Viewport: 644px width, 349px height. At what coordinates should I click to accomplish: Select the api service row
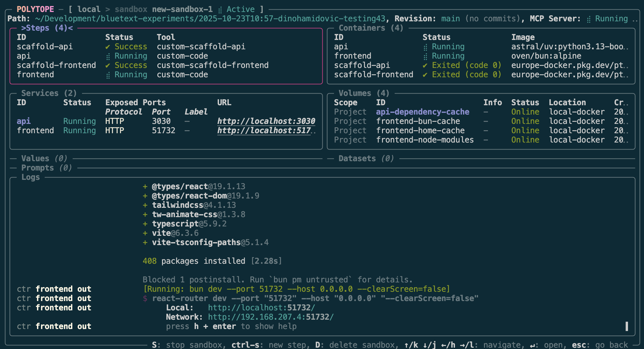point(24,121)
